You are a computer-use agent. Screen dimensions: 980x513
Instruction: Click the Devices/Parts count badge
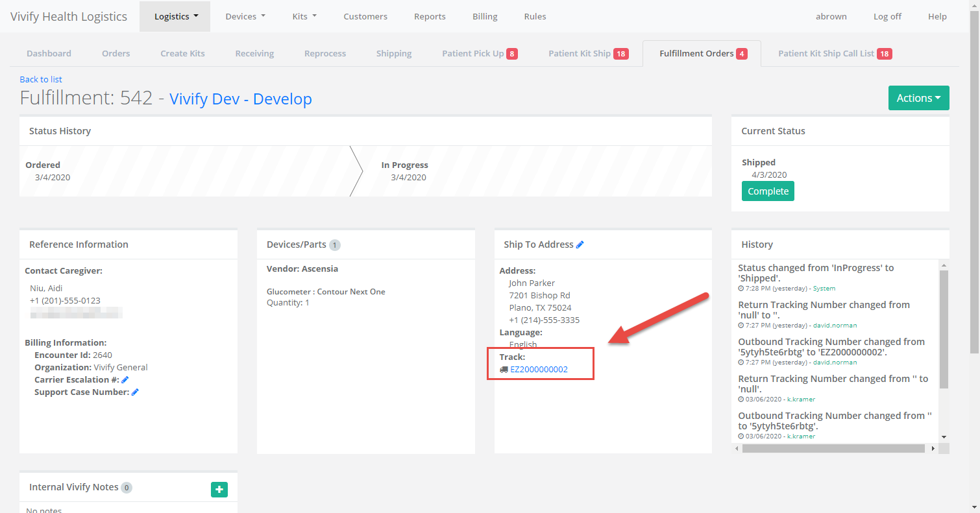[x=334, y=245]
